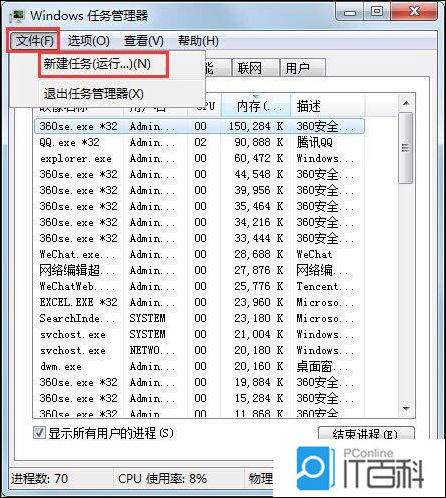
Task: Click the 35,464 K memory cell
Action: (x=259, y=206)
